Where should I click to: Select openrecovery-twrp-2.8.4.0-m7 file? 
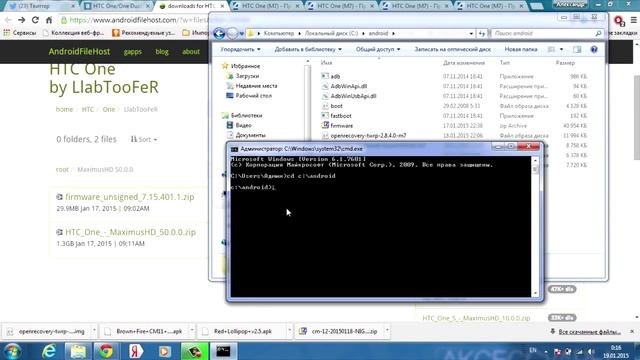click(x=368, y=136)
